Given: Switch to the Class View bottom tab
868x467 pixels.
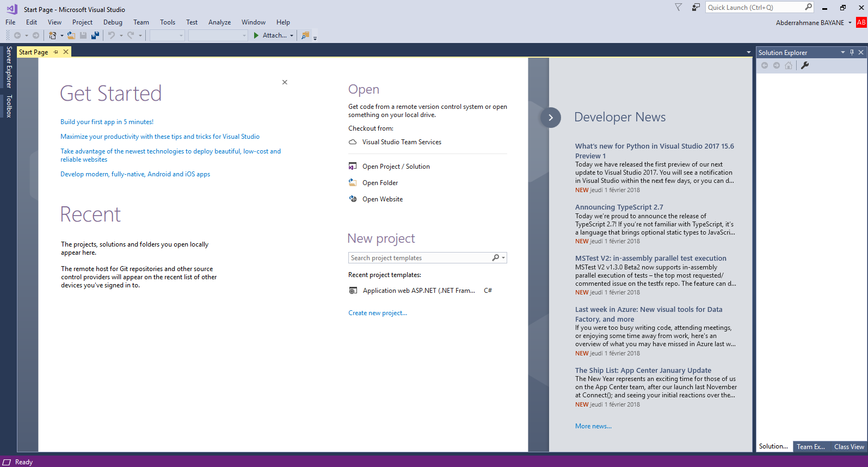Looking at the screenshot, I should click(849, 447).
